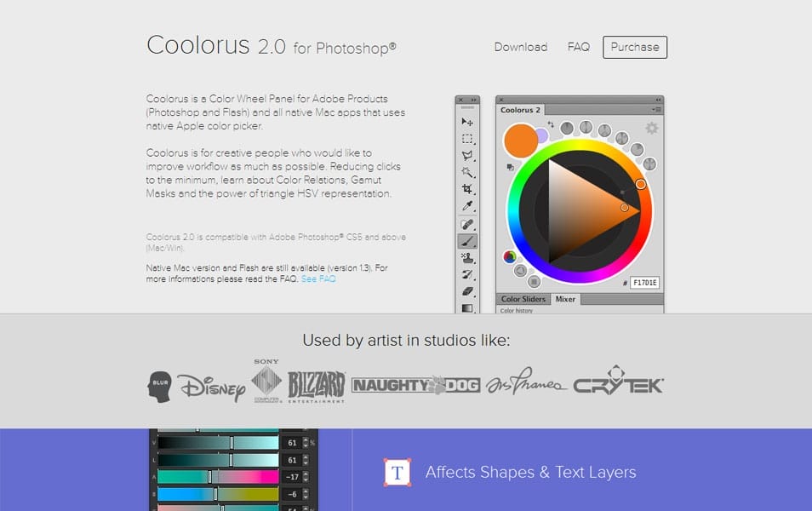Select the Rectangular Marquee tool
This screenshot has width=812, height=511.
click(467, 139)
